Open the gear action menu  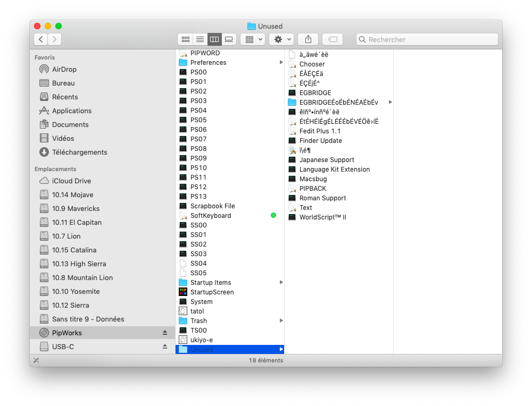281,39
